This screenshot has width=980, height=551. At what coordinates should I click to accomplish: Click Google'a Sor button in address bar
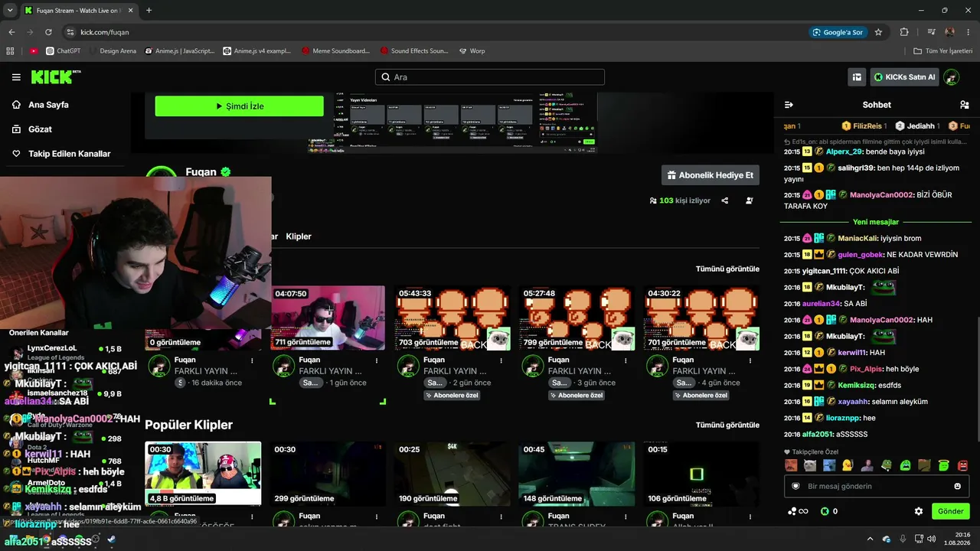838,32
